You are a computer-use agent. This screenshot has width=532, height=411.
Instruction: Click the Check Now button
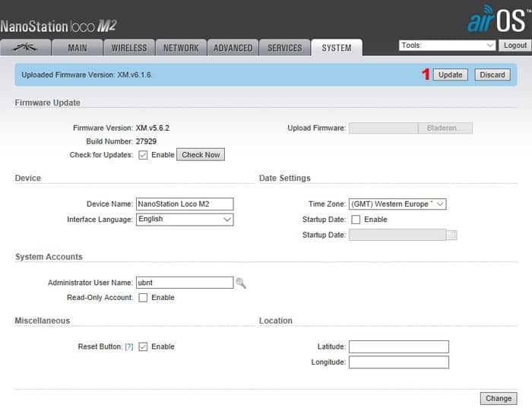pyautogui.click(x=201, y=155)
